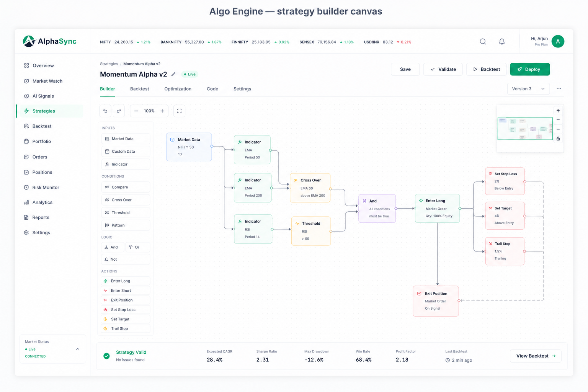Select the Enter Short action block
This screenshot has width=588, height=392.
[x=126, y=291]
